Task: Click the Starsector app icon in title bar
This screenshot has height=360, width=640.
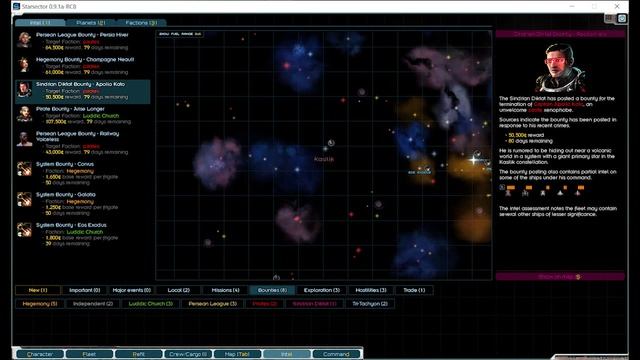Action: pyautogui.click(x=16, y=7)
